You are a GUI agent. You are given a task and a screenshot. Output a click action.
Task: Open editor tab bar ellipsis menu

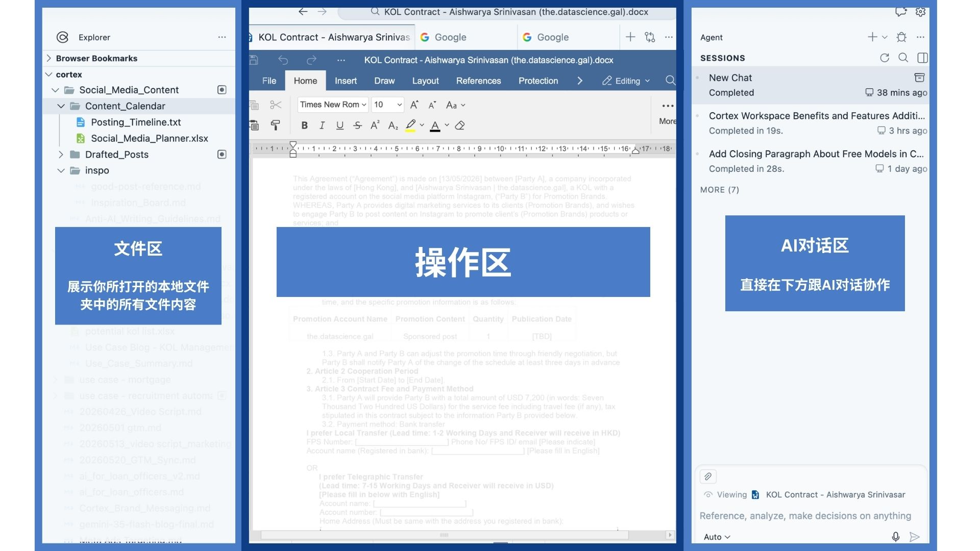[669, 37]
